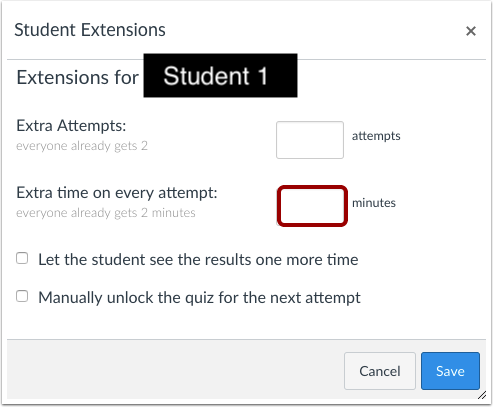Click the 'attempts' unit label
This screenshot has width=493, height=407.
[x=376, y=136]
